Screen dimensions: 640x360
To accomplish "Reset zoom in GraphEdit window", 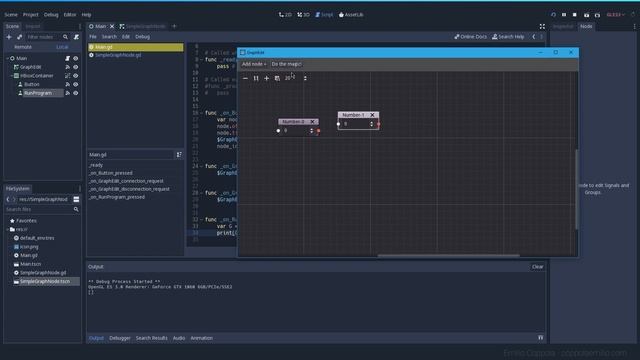I will pyautogui.click(x=256, y=78).
